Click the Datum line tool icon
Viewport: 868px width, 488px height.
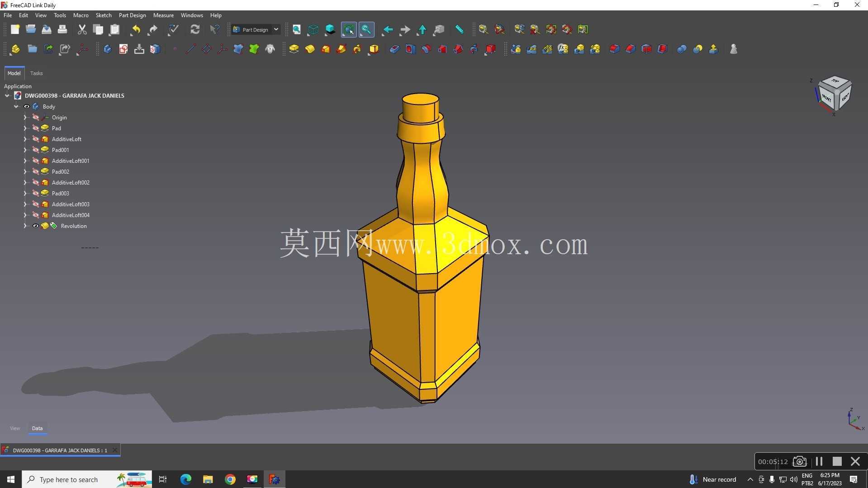pos(190,49)
